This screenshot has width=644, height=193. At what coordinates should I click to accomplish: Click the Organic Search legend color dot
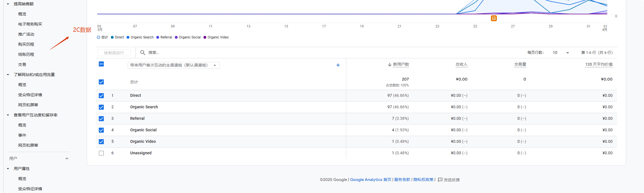click(128, 37)
